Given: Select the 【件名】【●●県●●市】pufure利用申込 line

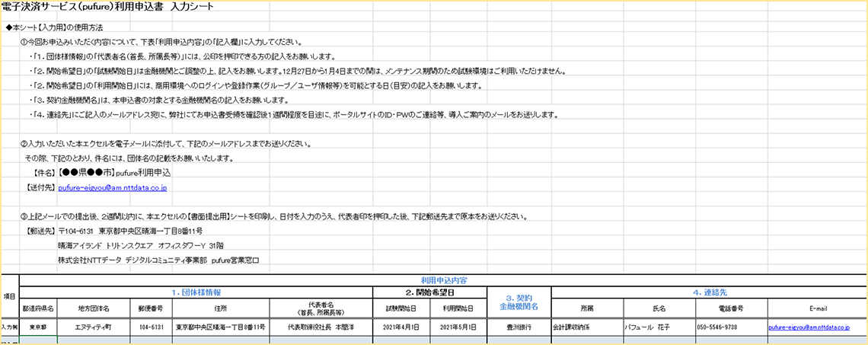Looking at the screenshot, I should coord(101,174).
